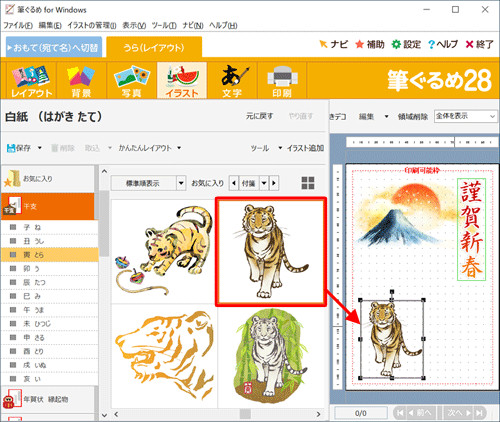This screenshot has width=500, height=422.
Task: Click 元に戻す undo
Action: click(x=259, y=116)
